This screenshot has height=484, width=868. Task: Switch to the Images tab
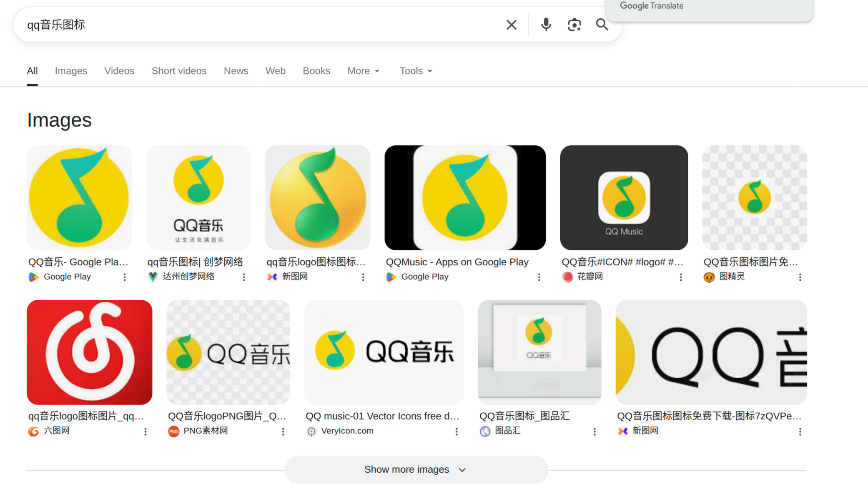[71, 71]
